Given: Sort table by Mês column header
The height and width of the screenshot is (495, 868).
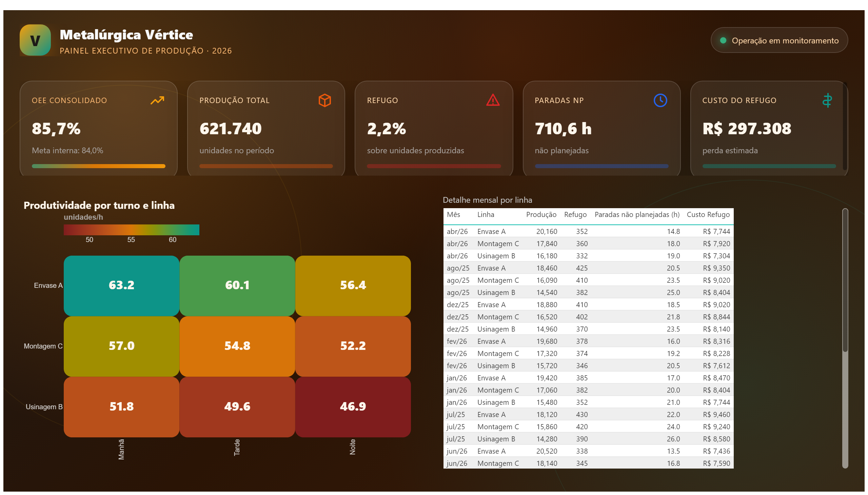Looking at the screenshot, I should point(454,215).
